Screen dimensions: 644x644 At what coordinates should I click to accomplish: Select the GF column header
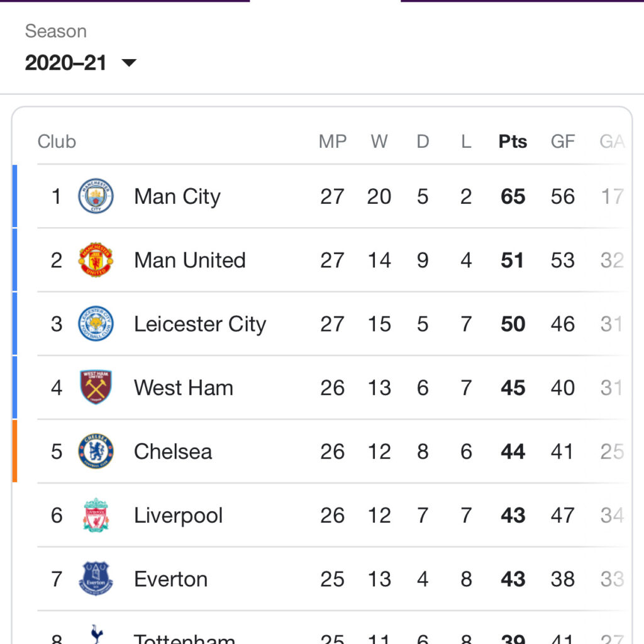[563, 142]
